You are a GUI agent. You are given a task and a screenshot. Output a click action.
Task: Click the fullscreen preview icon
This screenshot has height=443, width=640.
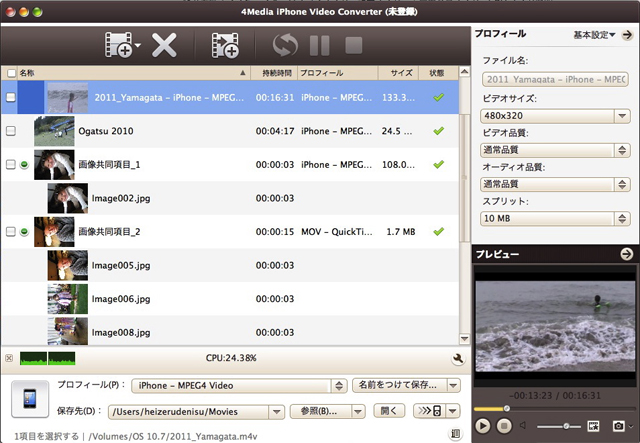(593, 426)
